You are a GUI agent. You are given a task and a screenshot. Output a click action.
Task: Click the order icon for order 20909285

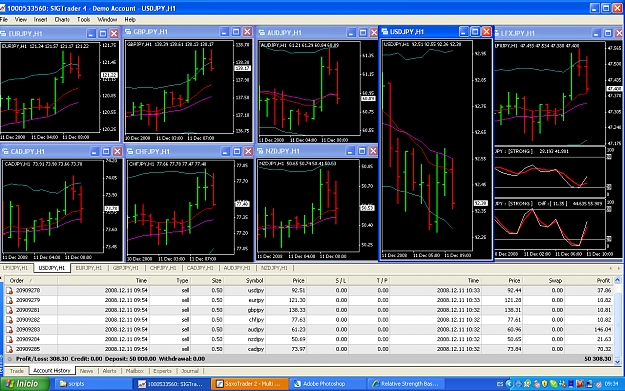[x=10, y=349]
